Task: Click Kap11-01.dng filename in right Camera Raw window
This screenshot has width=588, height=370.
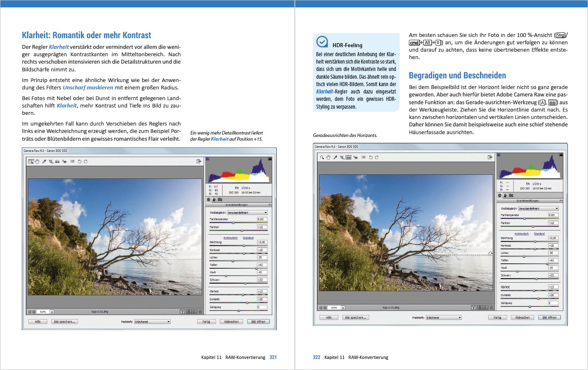Action: [x=392, y=308]
